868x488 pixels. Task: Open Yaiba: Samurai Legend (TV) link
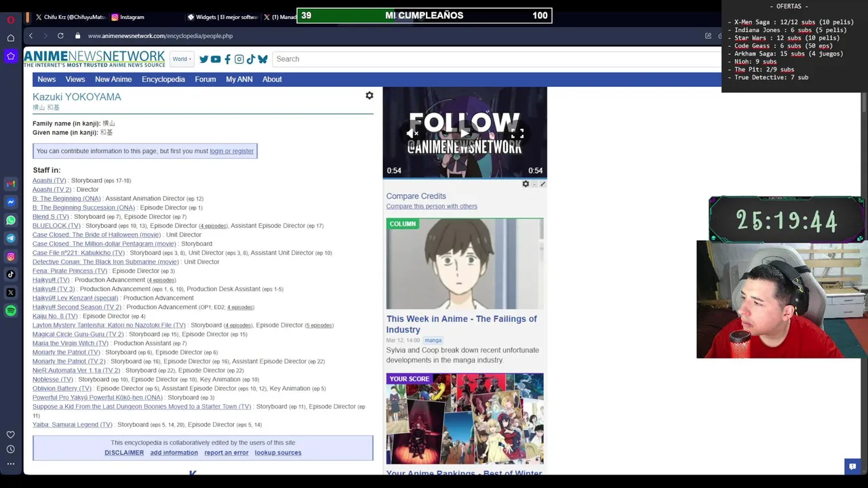(73, 424)
